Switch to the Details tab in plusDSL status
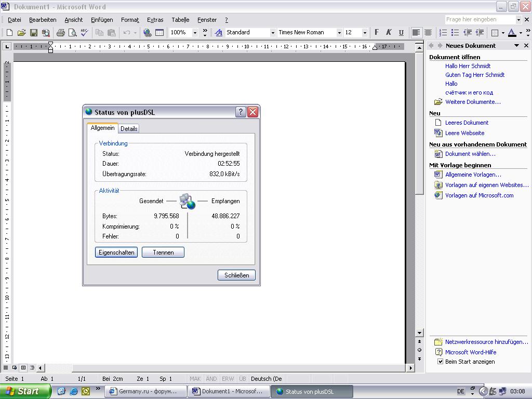 (x=129, y=129)
